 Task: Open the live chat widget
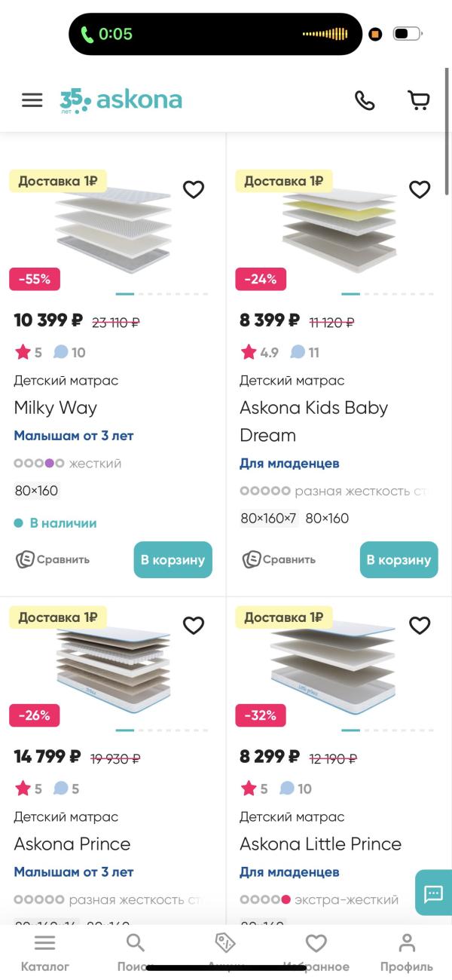click(434, 894)
